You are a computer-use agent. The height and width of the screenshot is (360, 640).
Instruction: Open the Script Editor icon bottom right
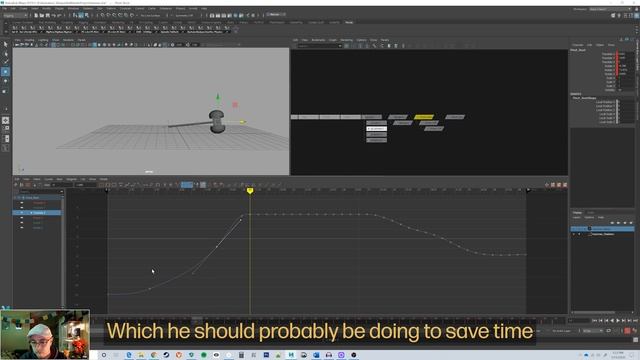636,339
